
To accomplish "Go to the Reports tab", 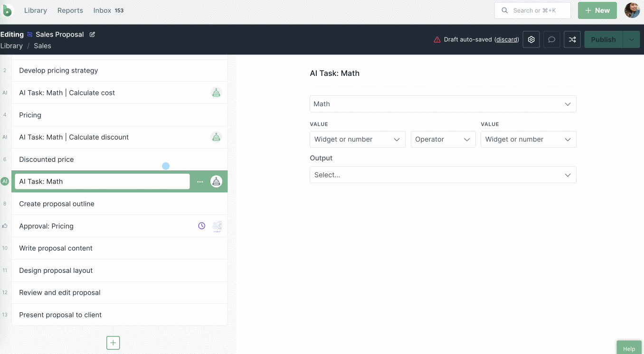I will (x=70, y=10).
